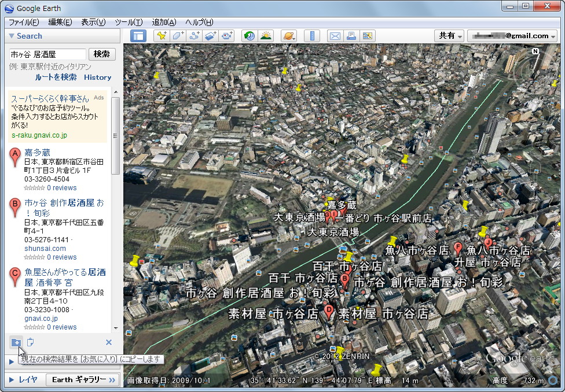Image resolution: width=565 pixels, height=392 pixels.
Task: Click the results scrollbar down arrow
Action: [116, 328]
